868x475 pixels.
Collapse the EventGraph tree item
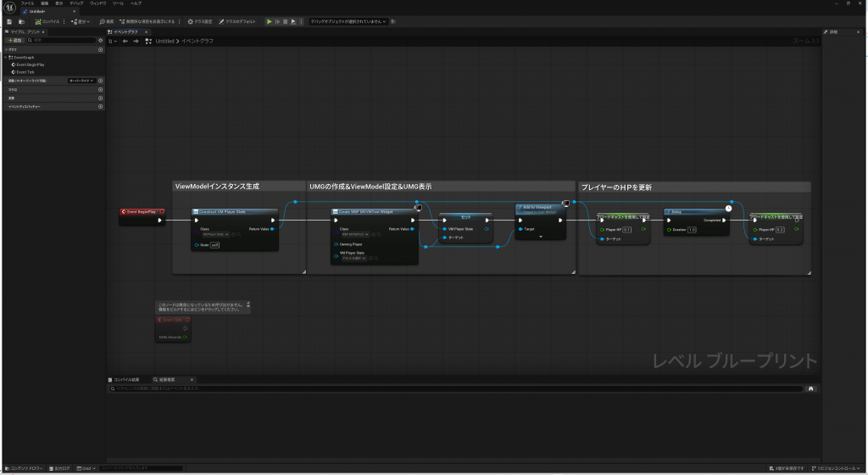click(x=6, y=57)
